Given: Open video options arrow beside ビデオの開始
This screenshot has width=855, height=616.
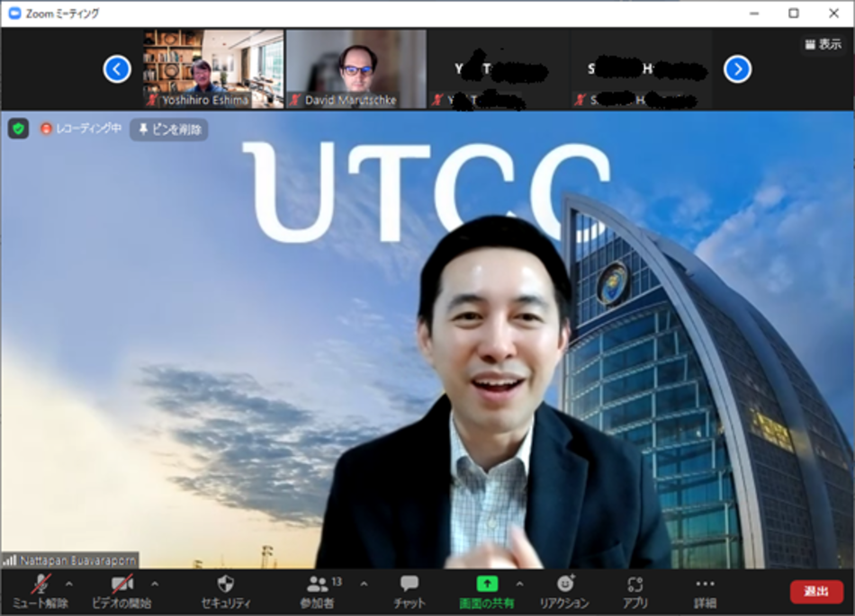Looking at the screenshot, I should (155, 585).
